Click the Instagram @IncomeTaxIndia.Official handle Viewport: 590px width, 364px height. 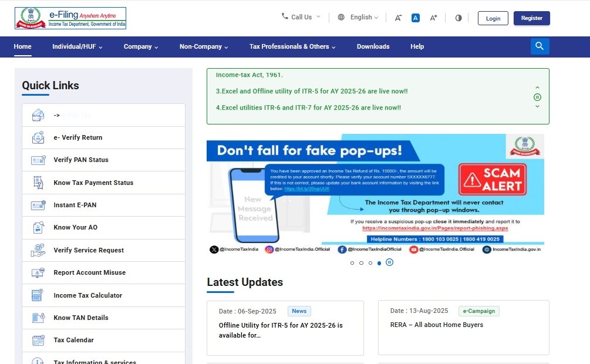point(297,249)
